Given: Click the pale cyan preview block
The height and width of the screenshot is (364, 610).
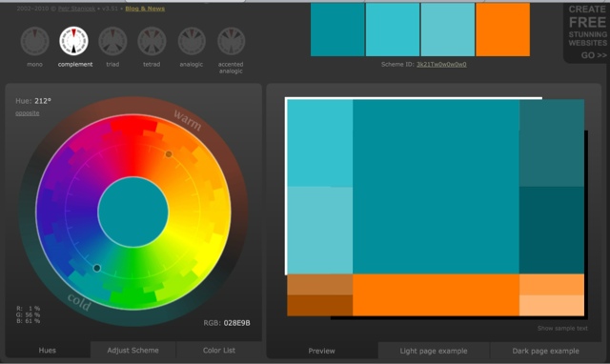Looking at the screenshot, I should pyautogui.click(x=320, y=231).
